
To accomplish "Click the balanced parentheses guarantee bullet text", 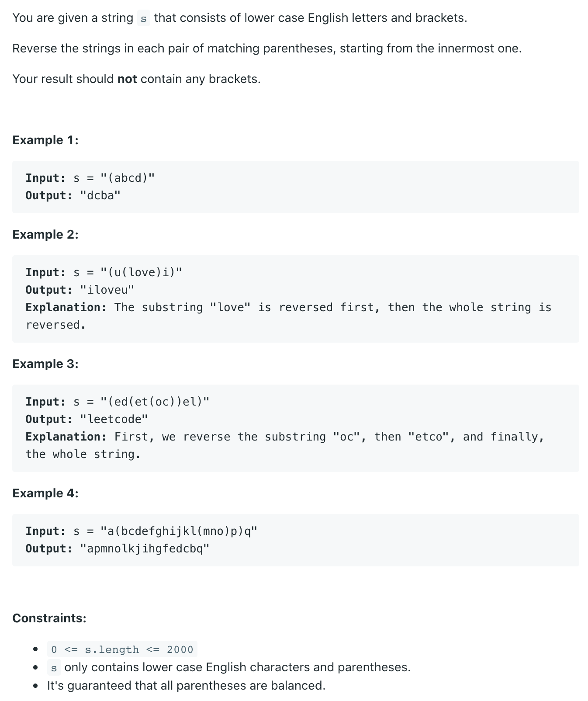I will pos(186,686).
